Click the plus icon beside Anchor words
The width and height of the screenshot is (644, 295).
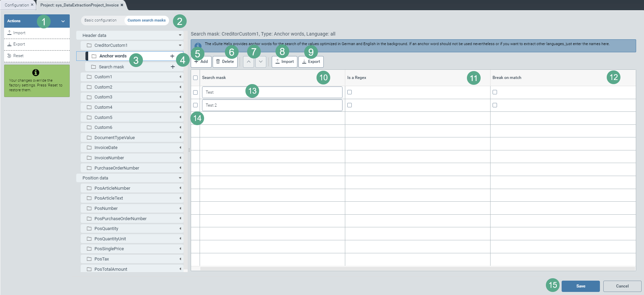tap(172, 56)
